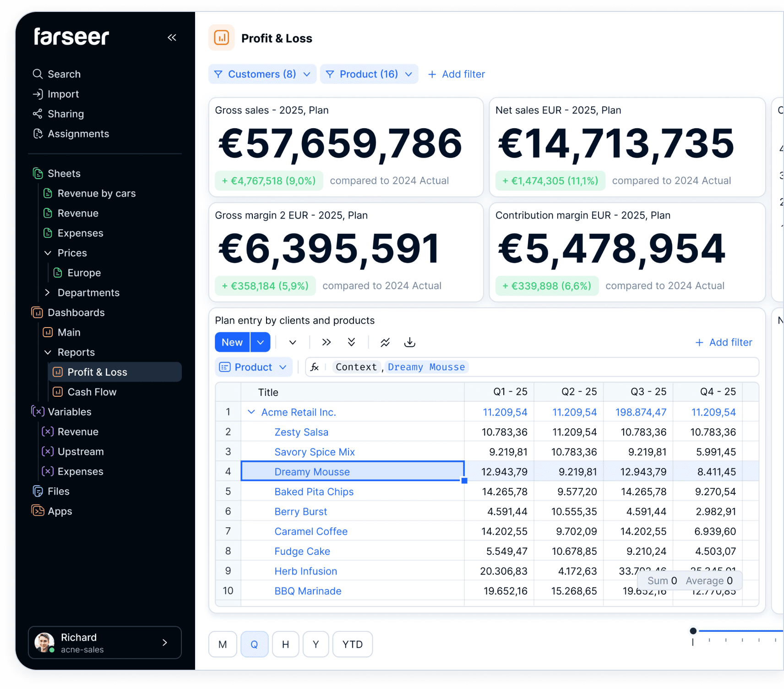
Task: Click the fill handle of selected cell
Action: (x=464, y=481)
